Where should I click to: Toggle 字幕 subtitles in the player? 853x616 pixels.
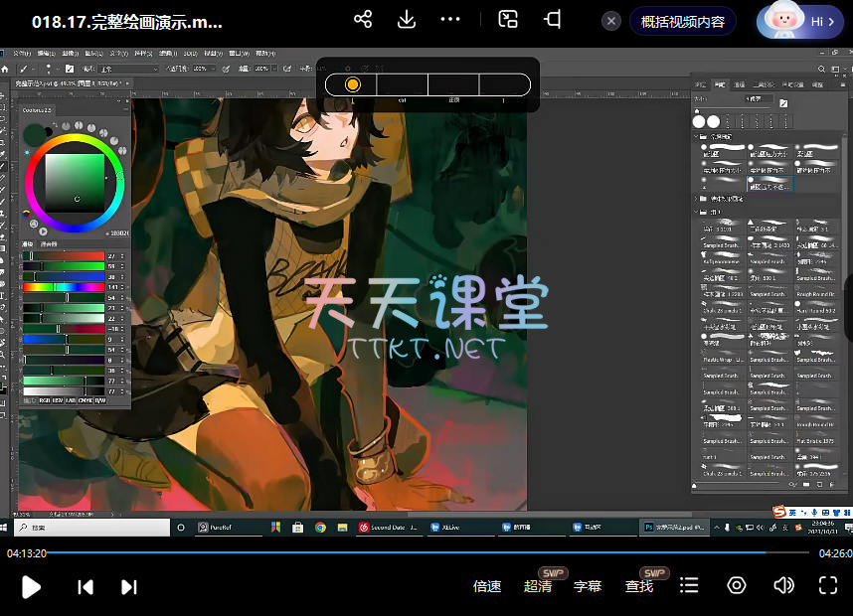588,586
